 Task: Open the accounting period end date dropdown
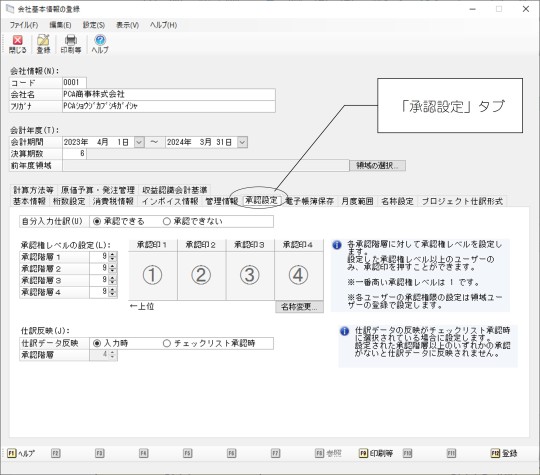(x=242, y=142)
